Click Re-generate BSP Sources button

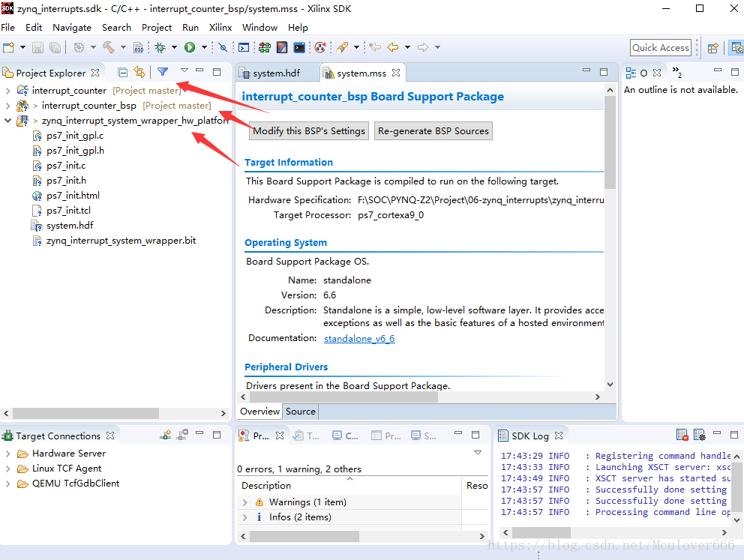(433, 130)
